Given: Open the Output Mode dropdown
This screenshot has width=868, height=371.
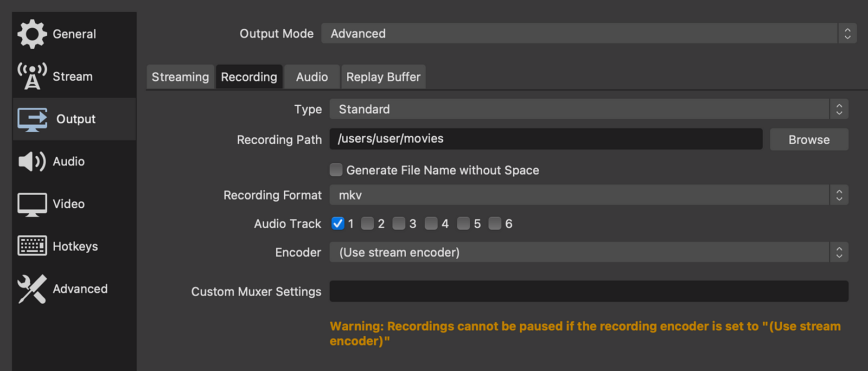Looking at the screenshot, I should pos(589,34).
